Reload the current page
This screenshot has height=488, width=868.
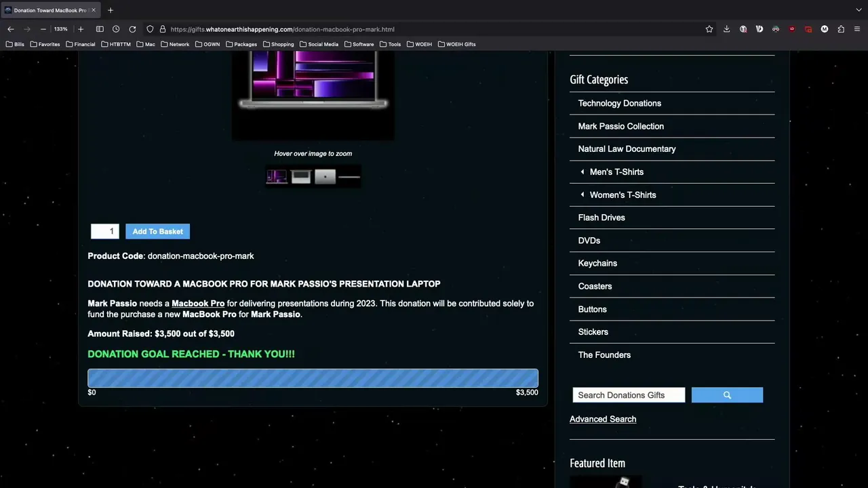(x=132, y=29)
